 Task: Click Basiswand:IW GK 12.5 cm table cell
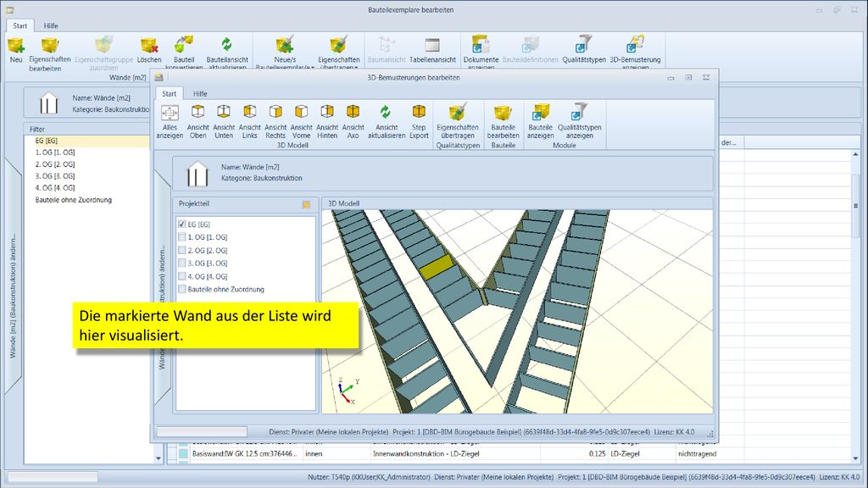(x=246, y=454)
